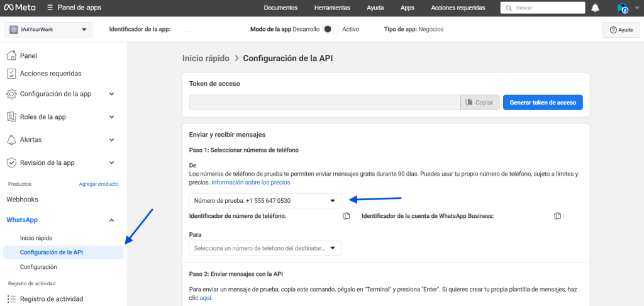644x306 pixels.
Task: Click the Ayuda button with question mark
Action: coord(621,30)
